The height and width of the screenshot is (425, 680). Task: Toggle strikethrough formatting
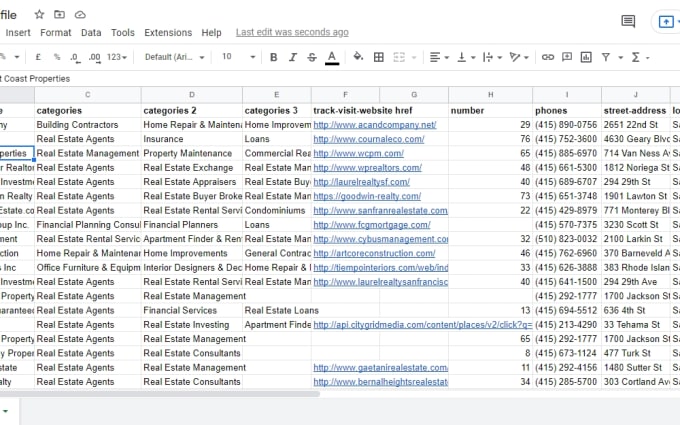click(x=312, y=57)
